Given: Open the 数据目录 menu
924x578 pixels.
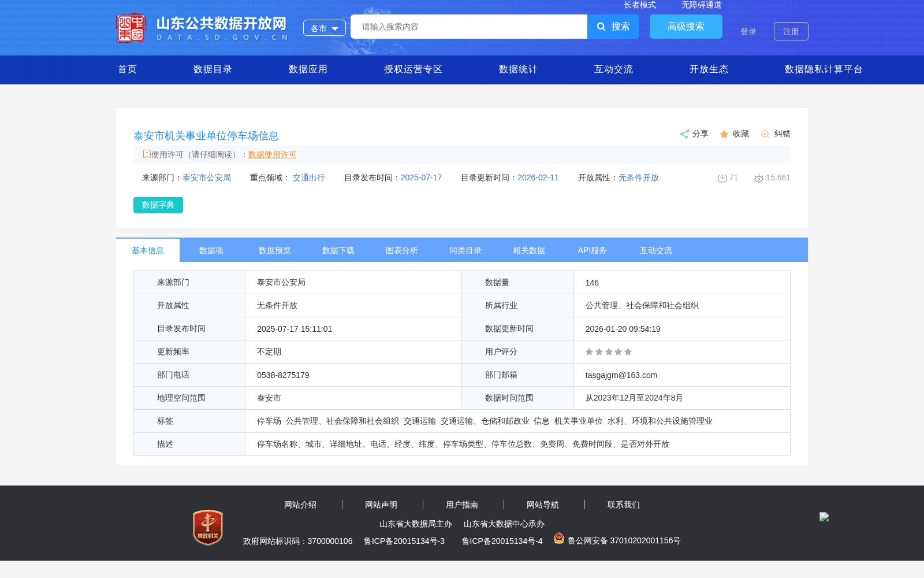Looking at the screenshot, I should pos(213,69).
